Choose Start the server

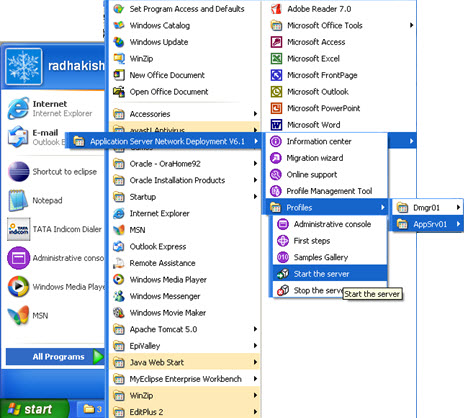[x=330, y=274]
